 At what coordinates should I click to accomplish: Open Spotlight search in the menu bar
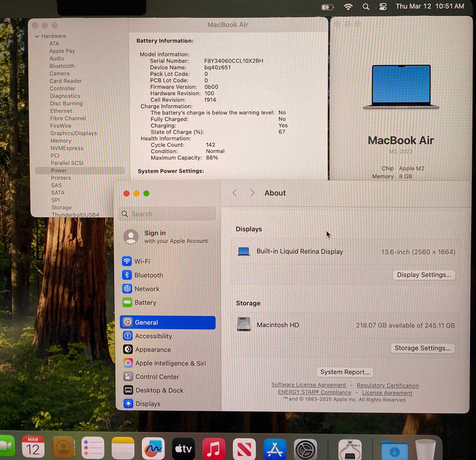click(366, 7)
